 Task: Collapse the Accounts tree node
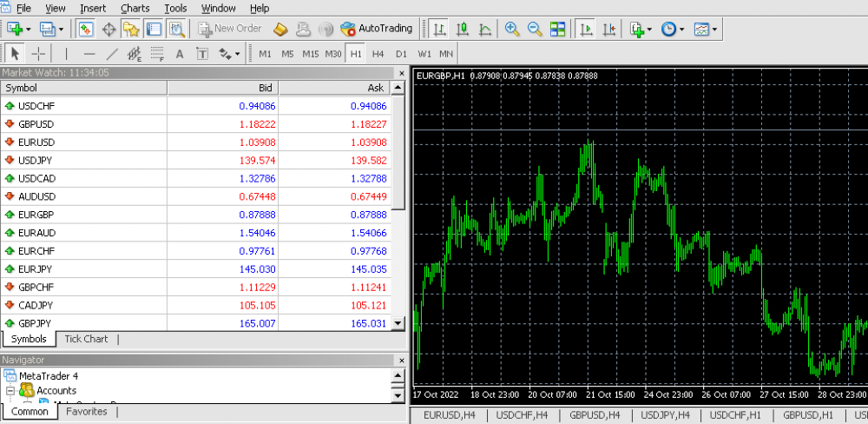tap(10, 391)
